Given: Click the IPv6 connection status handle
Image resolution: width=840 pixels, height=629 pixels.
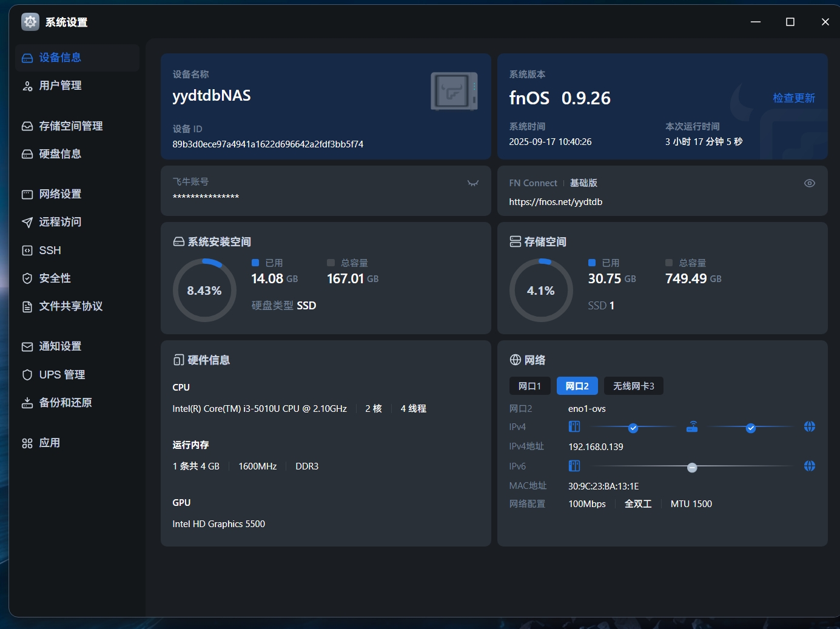Looking at the screenshot, I should click(x=692, y=467).
